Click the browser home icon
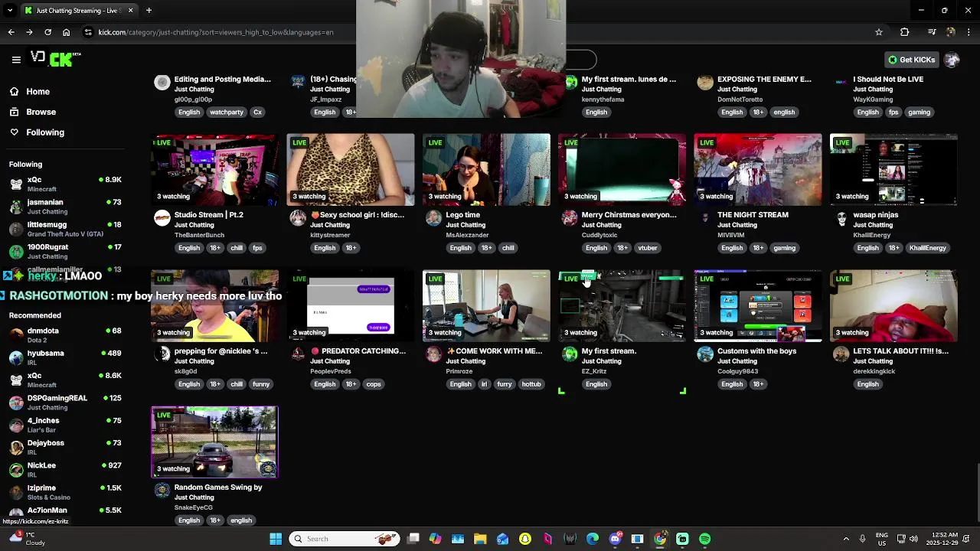Screen dimensions: 980x551 coord(67,32)
